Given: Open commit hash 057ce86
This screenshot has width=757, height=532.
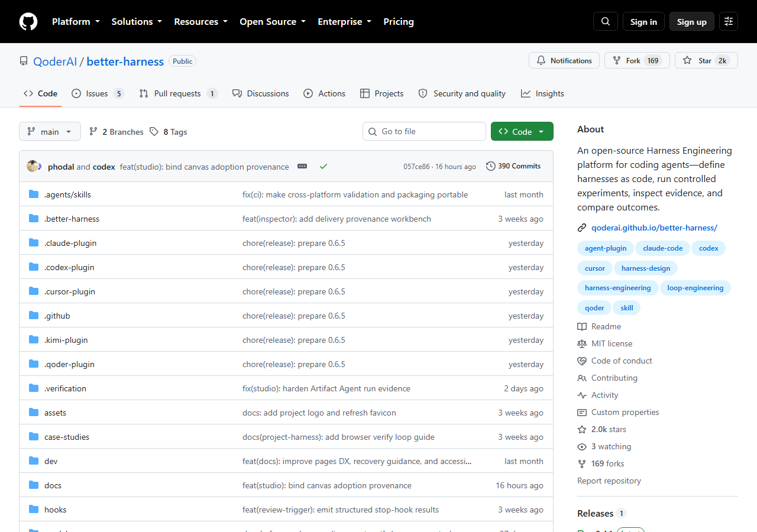Looking at the screenshot, I should (x=417, y=167).
